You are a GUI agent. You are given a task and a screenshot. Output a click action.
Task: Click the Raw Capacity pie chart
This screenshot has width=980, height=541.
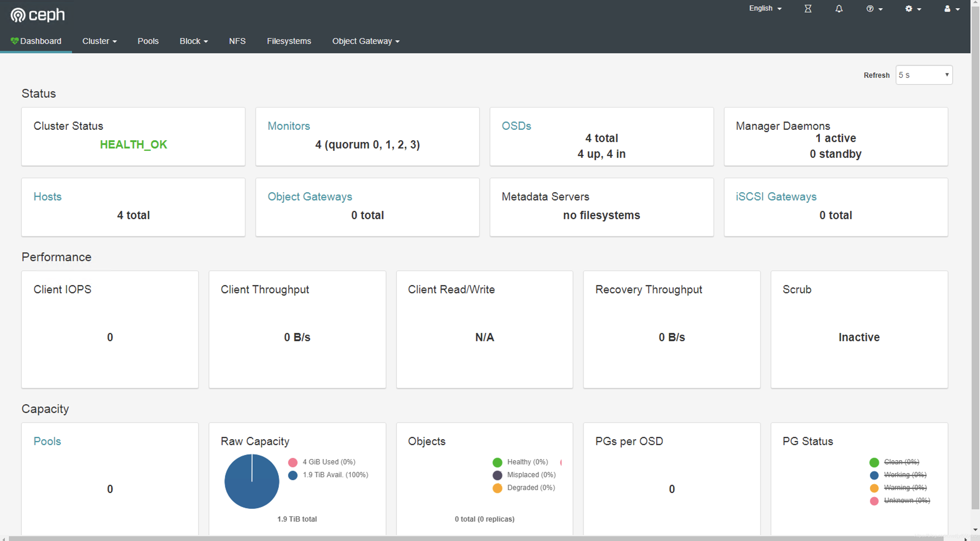(252, 481)
